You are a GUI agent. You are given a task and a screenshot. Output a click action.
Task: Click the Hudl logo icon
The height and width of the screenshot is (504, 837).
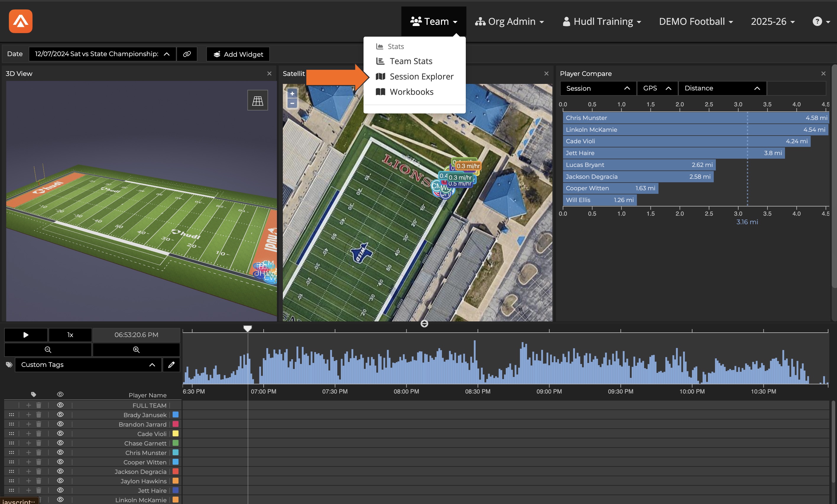[x=20, y=21]
